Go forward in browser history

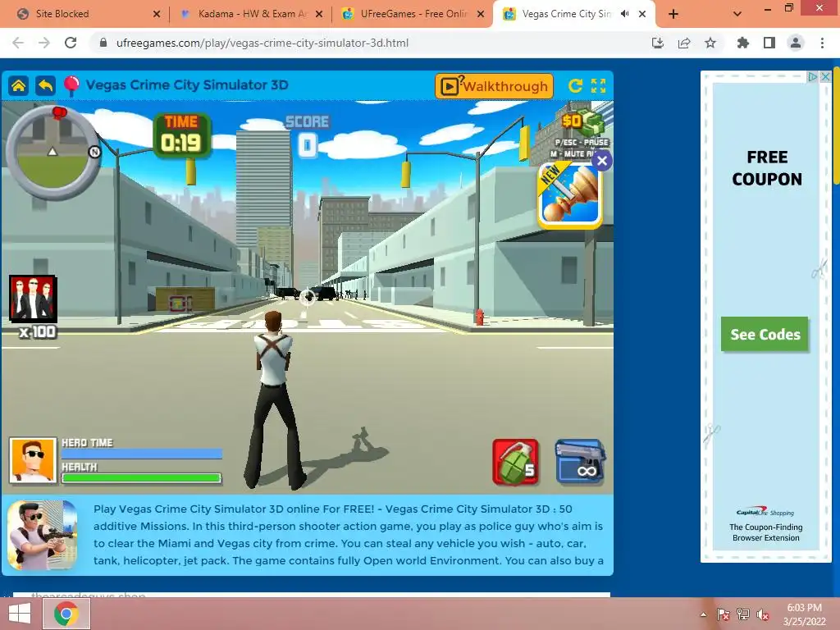click(x=44, y=43)
